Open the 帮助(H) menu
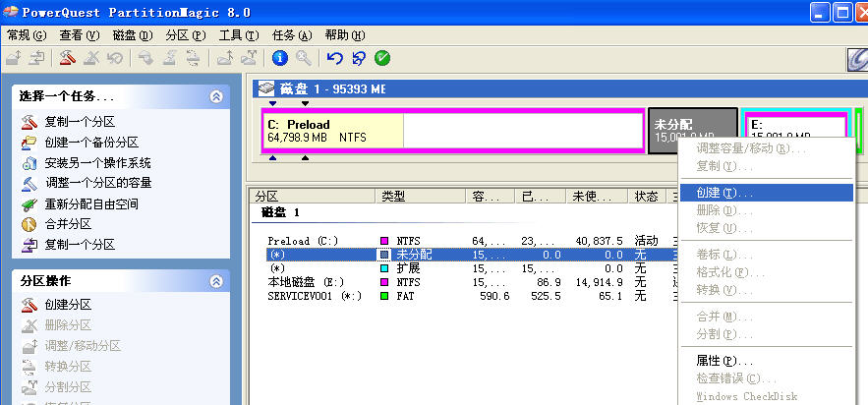 pyautogui.click(x=345, y=35)
